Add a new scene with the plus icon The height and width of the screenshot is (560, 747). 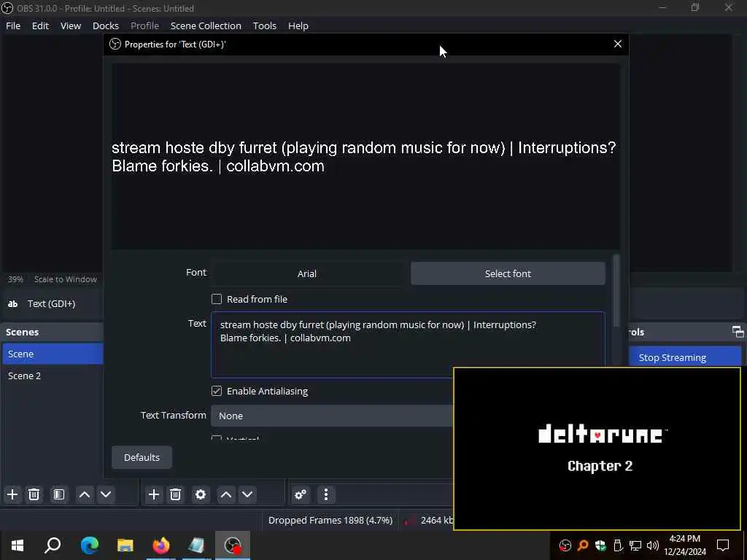pyautogui.click(x=12, y=494)
